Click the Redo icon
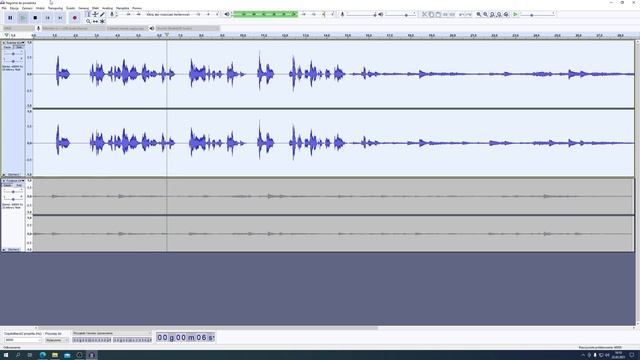 click(468, 14)
